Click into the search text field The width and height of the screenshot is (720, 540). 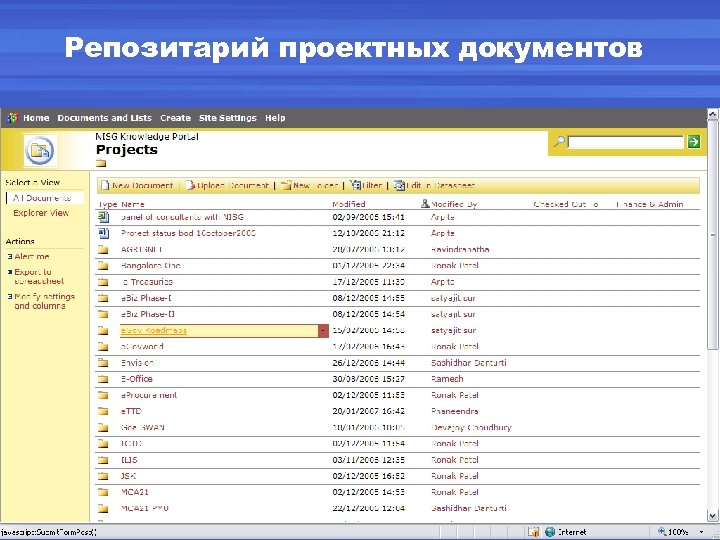point(626,142)
